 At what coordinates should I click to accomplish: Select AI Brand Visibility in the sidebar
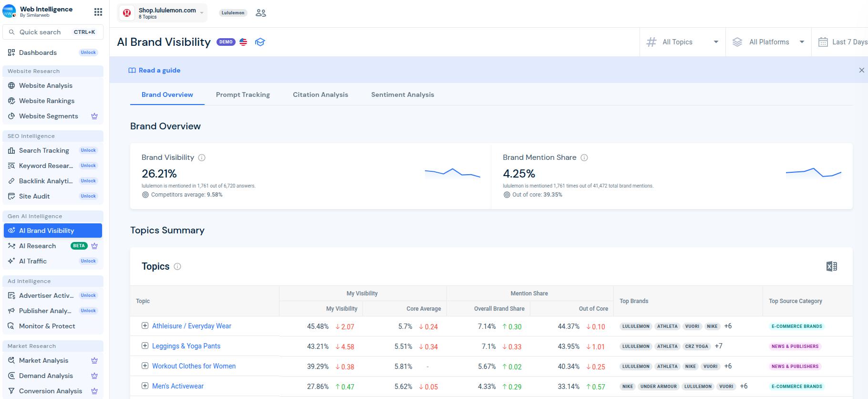pyautogui.click(x=53, y=231)
